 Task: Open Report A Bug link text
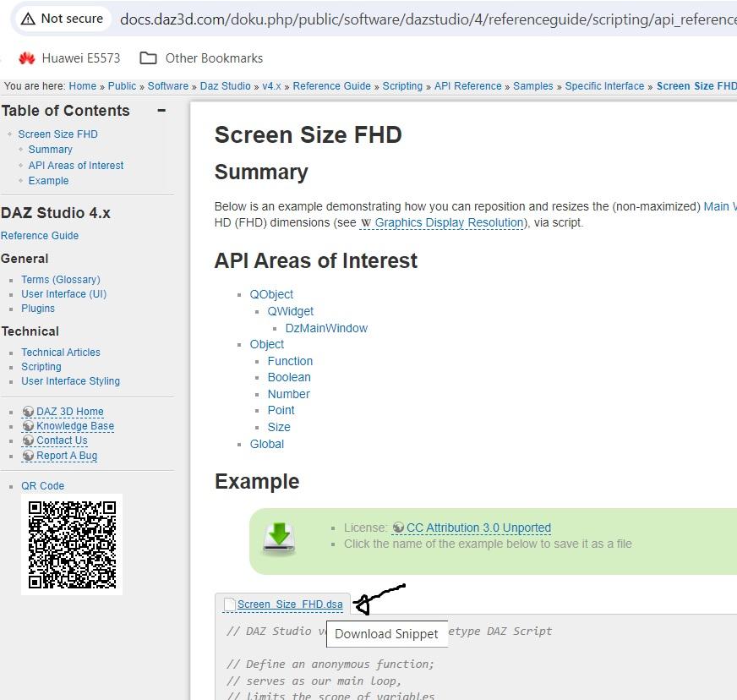[x=67, y=456]
